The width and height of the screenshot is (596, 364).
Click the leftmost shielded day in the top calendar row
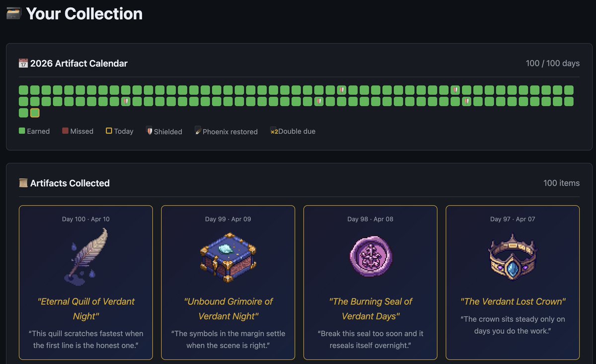click(341, 90)
